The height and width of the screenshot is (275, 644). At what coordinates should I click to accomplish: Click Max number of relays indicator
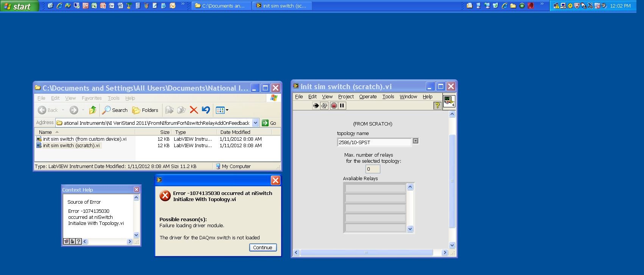pos(373,169)
